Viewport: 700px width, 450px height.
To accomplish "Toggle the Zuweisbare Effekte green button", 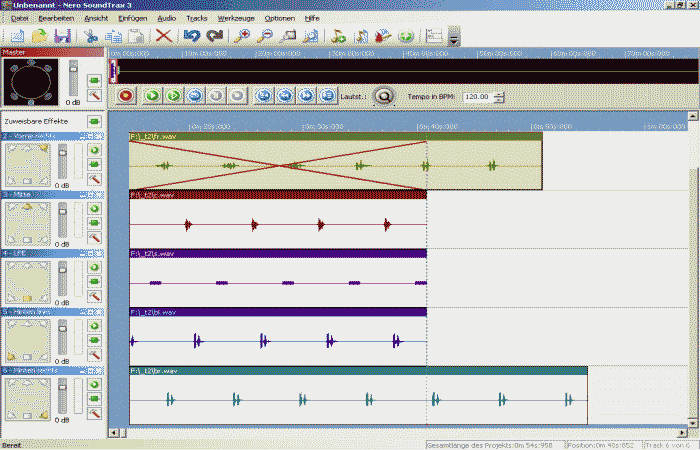I will 94,122.
